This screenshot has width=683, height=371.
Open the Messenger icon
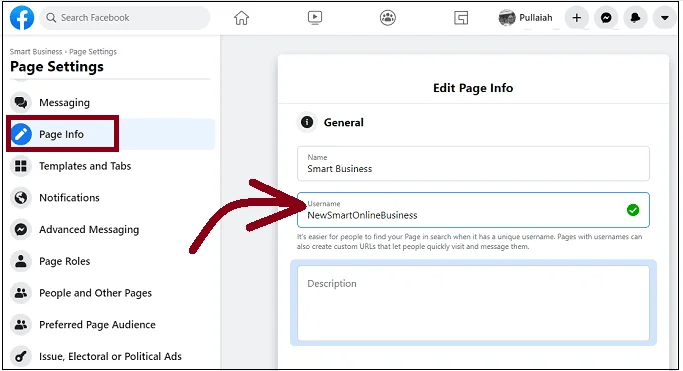click(x=606, y=18)
